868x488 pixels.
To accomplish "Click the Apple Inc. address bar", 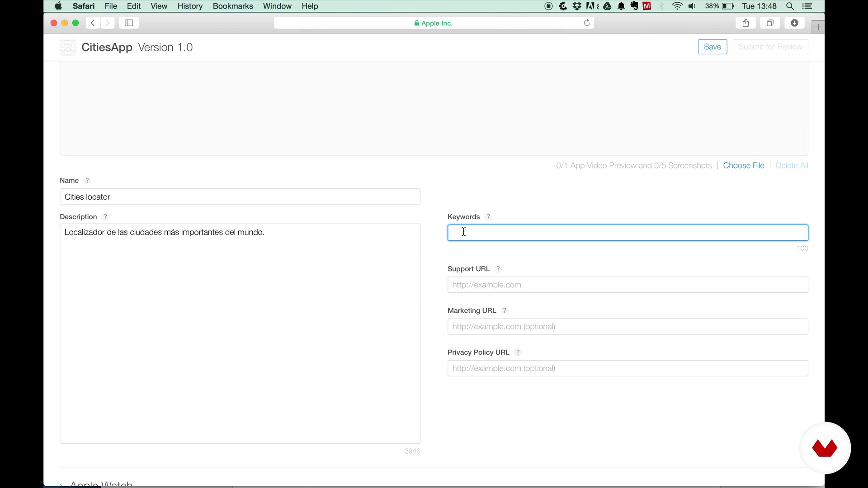I will [434, 23].
